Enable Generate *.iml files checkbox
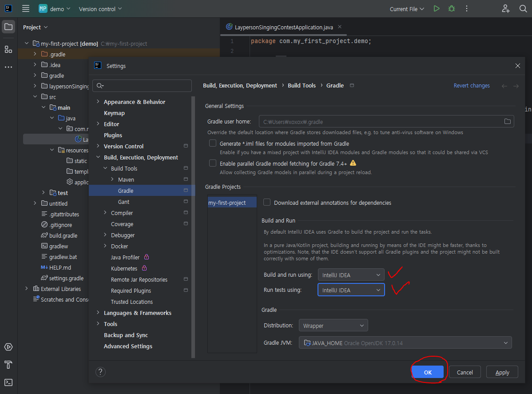Image resolution: width=532 pixels, height=394 pixels. pyautogui.click(x=213, y=143)
